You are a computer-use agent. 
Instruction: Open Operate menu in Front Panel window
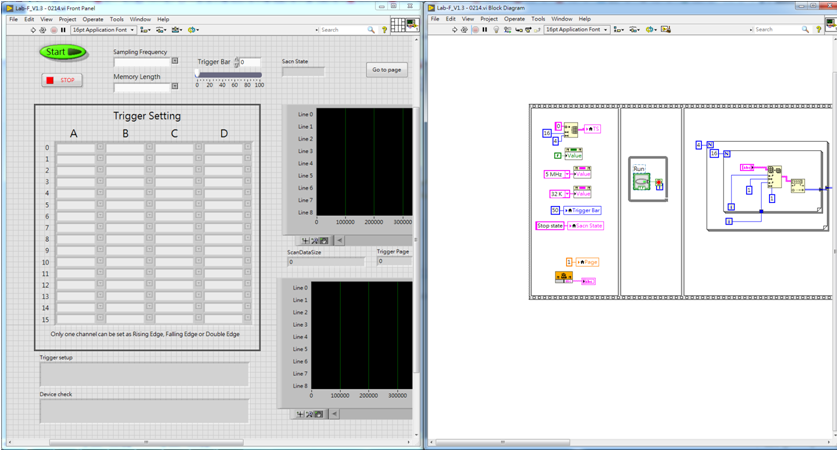click(x=93, y=19)
